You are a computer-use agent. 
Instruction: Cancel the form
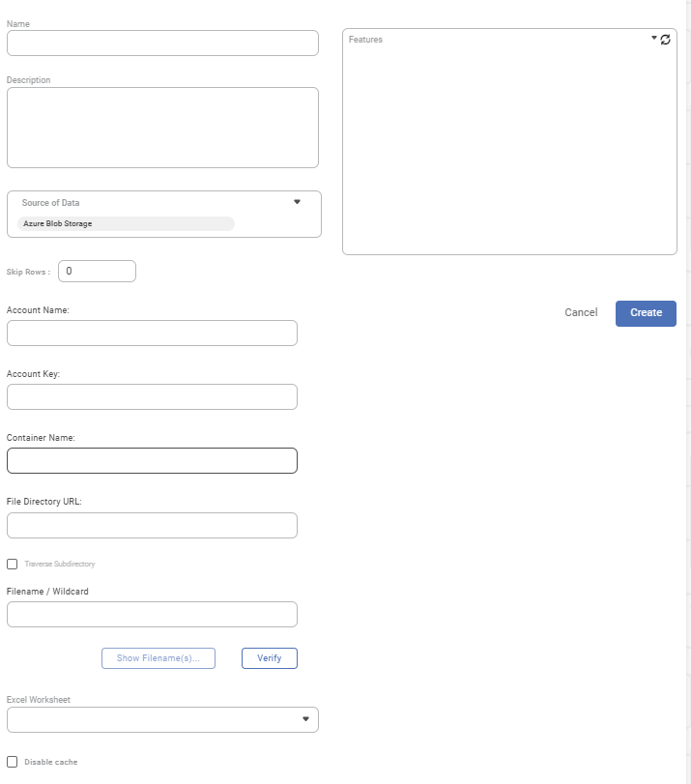point(581,313)
